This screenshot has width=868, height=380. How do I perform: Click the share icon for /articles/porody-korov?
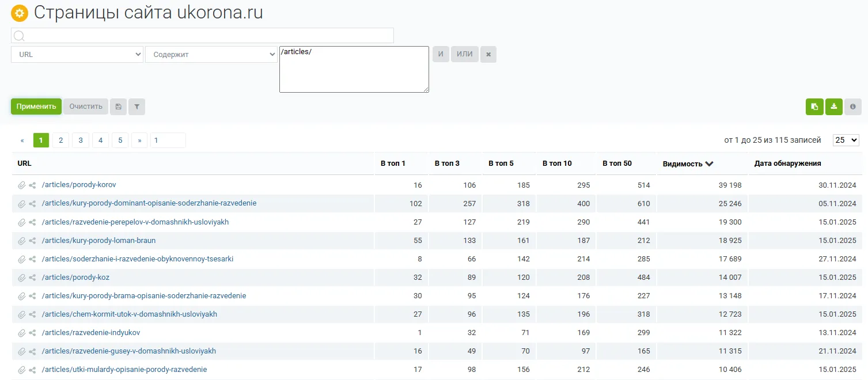pos(33,185)
